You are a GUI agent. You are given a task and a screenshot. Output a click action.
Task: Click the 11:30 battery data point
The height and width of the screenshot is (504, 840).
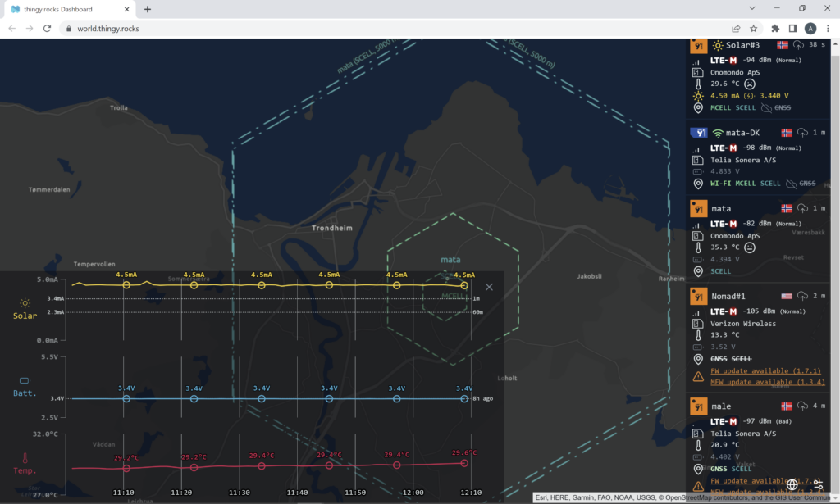tap(262, 399)
